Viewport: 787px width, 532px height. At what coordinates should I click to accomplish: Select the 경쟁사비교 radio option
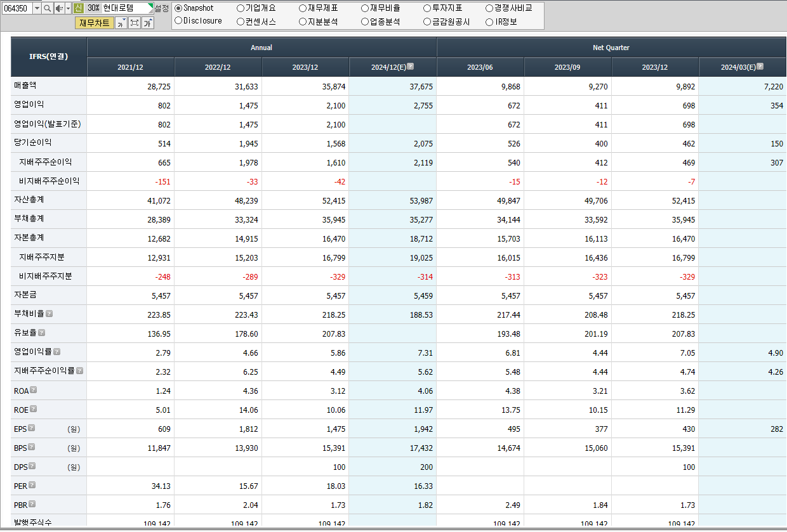coord(489,8)
